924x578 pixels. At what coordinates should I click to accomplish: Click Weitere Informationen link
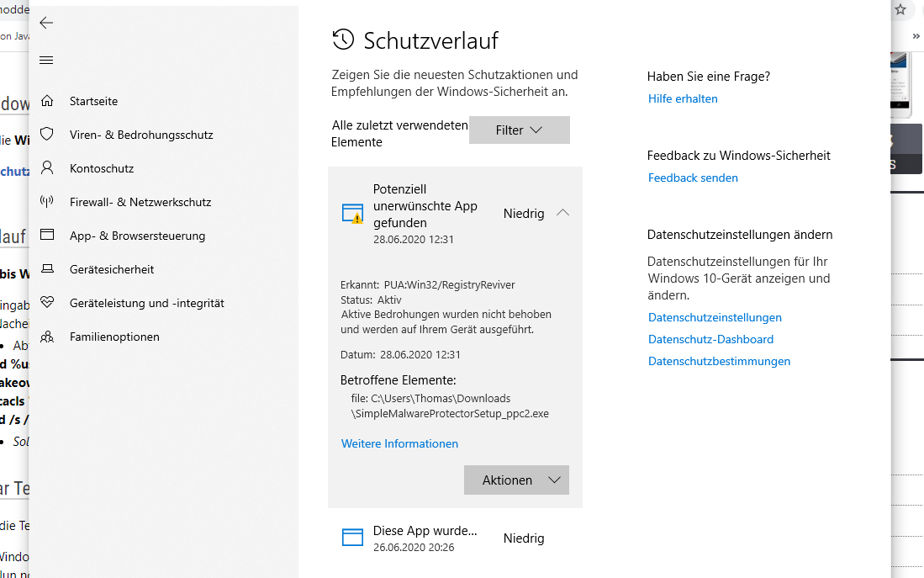coord(399,443)
